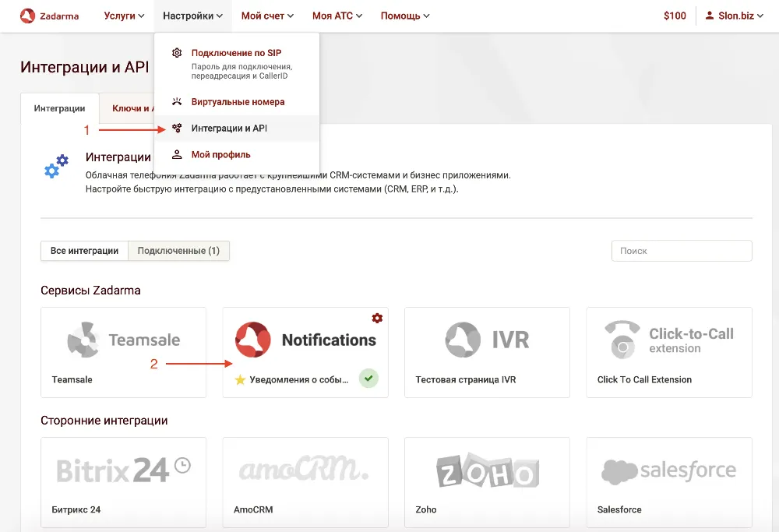Toggle the green checkmark on Notifications card
779x532 pixels.
(x=368, y=379)
